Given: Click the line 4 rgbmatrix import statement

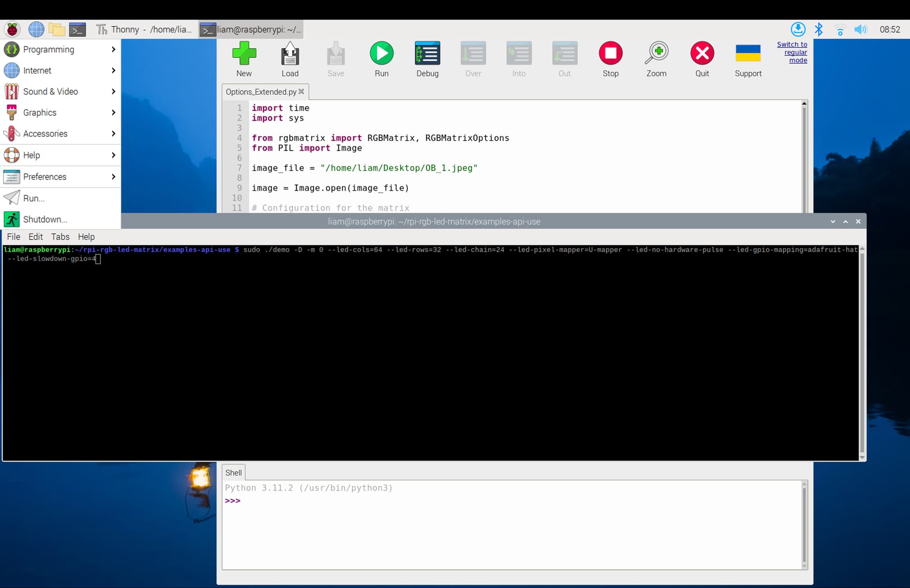Looking at the screenshot, I should pyautogui.click(x=380, y=138).
